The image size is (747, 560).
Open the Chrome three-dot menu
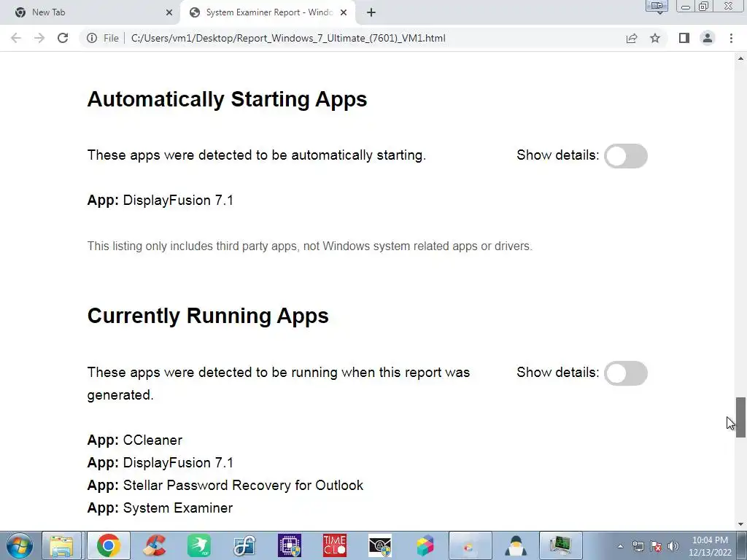pos(731,38)
